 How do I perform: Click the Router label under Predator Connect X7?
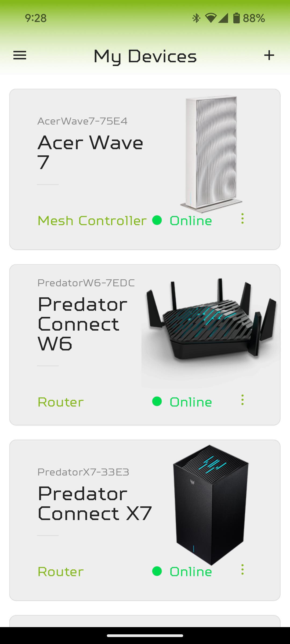61,572
